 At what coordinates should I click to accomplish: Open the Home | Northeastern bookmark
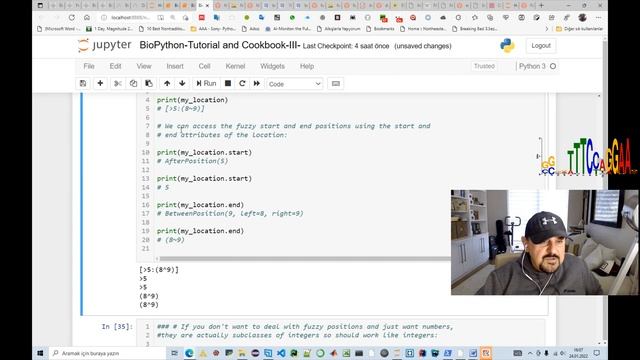[x=424, y=29]
